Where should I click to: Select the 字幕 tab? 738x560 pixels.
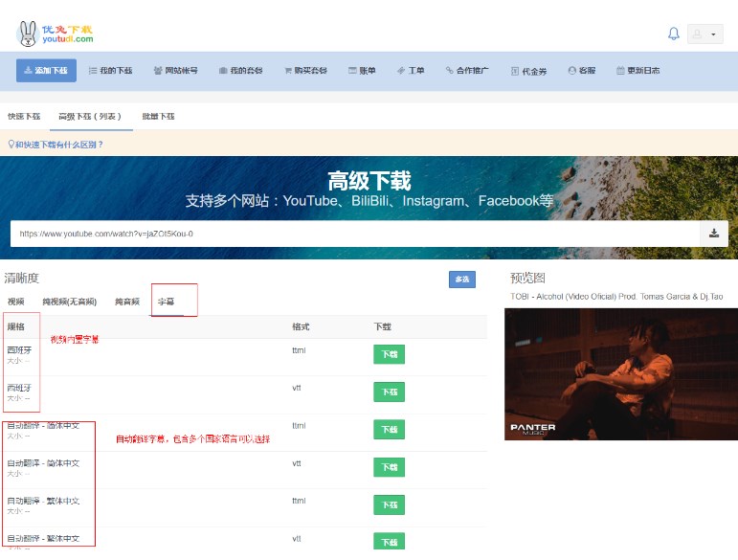point(167,302)
